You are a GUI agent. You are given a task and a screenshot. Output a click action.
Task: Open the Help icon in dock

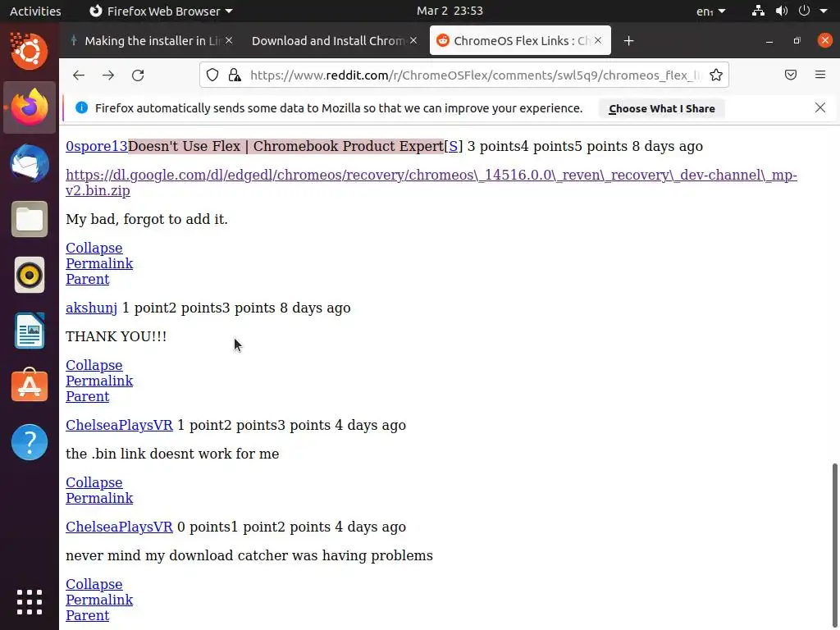point(29,442)
